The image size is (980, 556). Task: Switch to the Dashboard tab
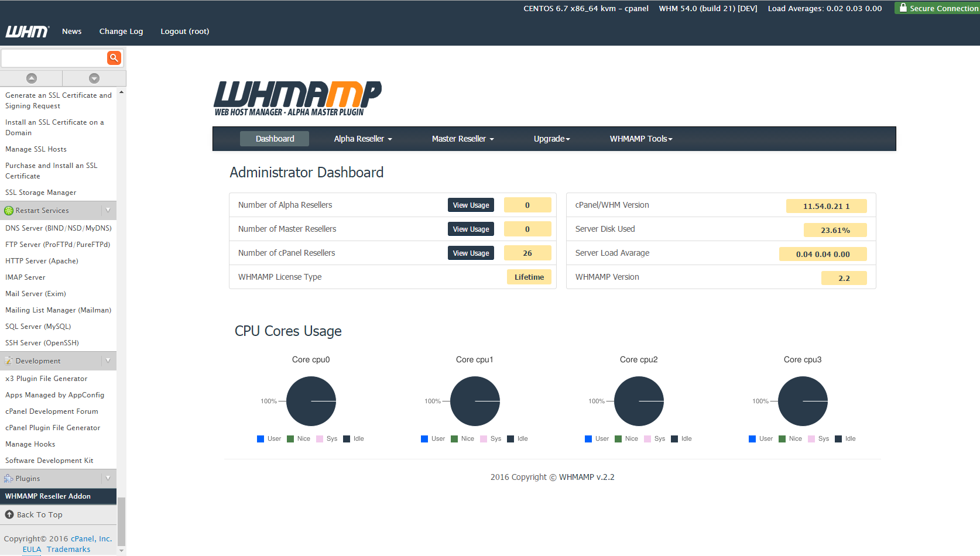[274, 139]
